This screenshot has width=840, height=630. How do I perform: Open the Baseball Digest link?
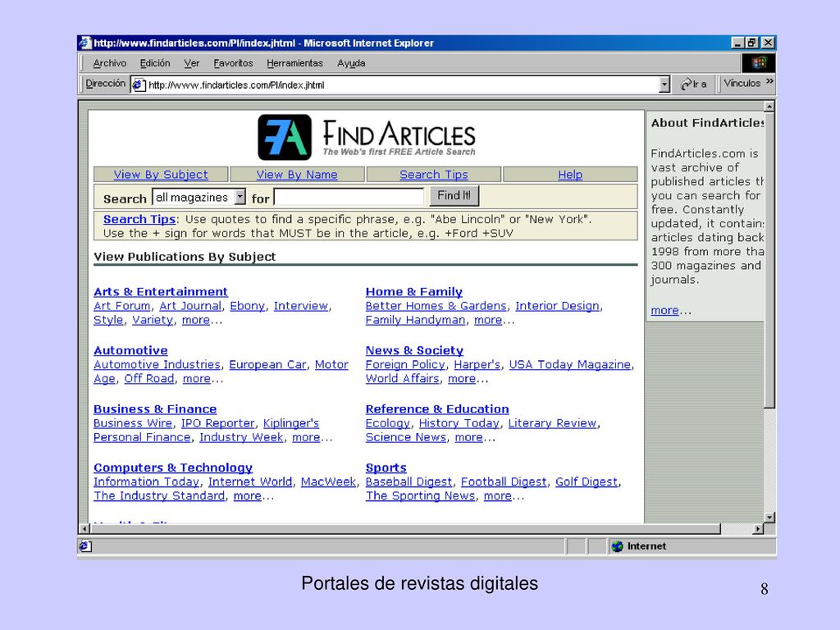pyautogui.click(x=409, y=482)
